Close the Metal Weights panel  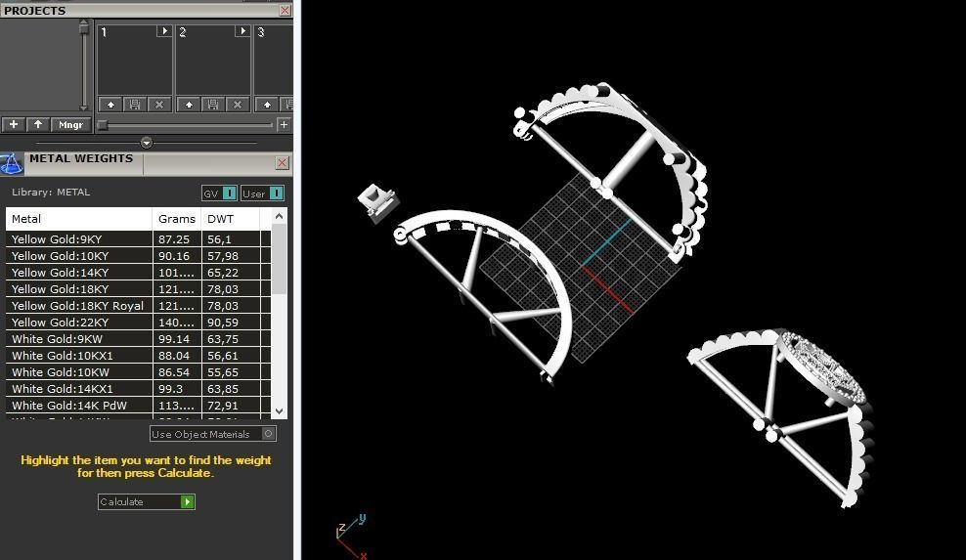tap(283, 162)
